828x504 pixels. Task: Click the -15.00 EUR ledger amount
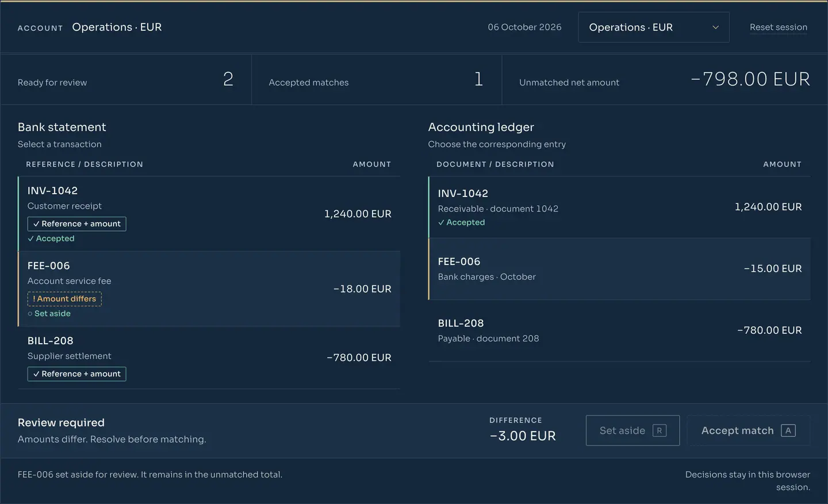pyautogui.click(x=773, y=268)
